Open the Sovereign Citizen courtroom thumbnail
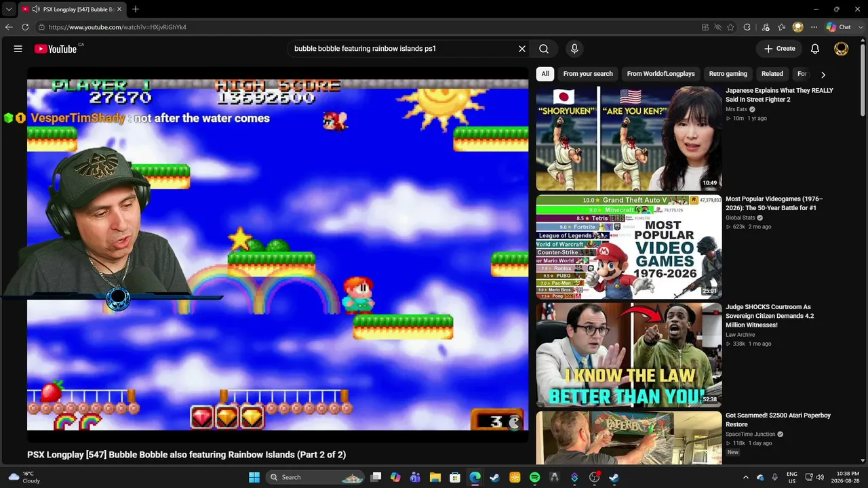Viewport: 868px width, 488px height. 629,355
